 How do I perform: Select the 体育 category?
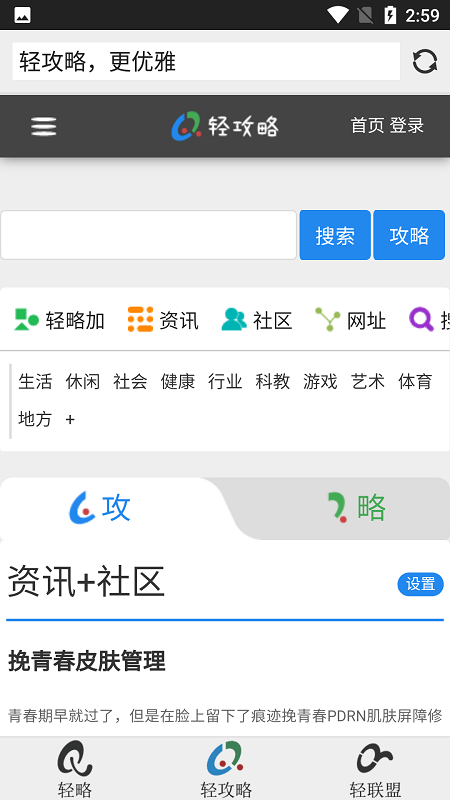coord(415,382)
